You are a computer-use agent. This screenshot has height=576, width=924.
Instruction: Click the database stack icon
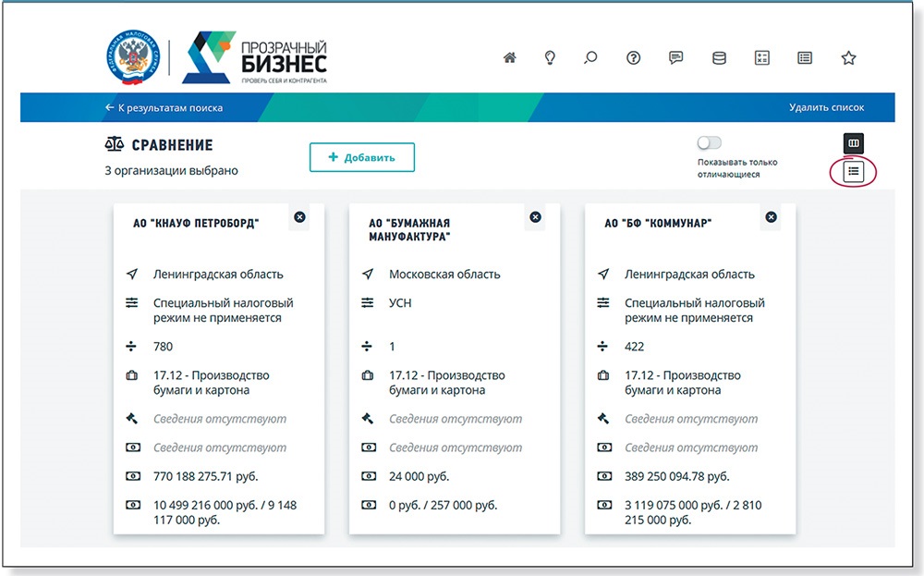(719, 57)
